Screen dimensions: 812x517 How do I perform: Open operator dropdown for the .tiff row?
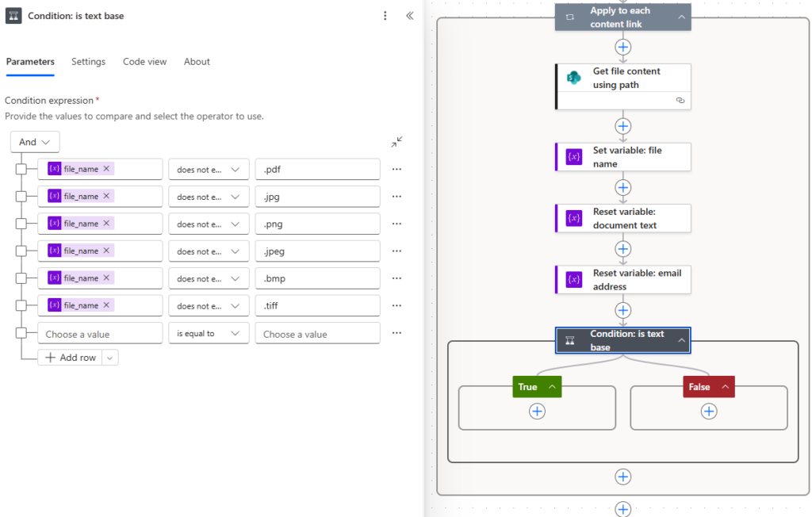[x=209, y=305]
